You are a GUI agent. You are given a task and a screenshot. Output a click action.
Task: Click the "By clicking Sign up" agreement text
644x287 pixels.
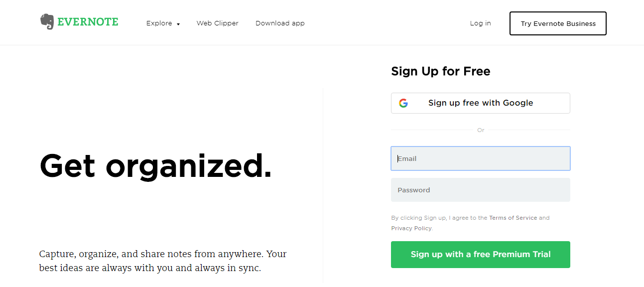coord(438,218)
